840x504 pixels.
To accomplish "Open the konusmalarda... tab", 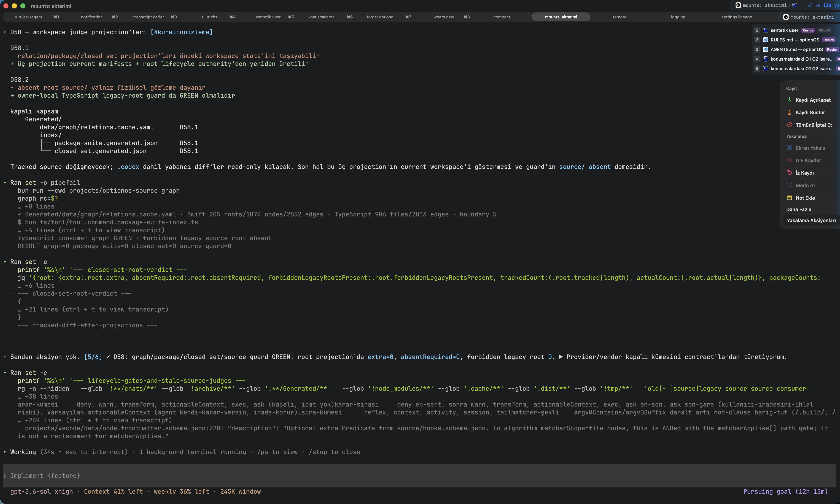I will pyautogui.click(x=323, y=17).
